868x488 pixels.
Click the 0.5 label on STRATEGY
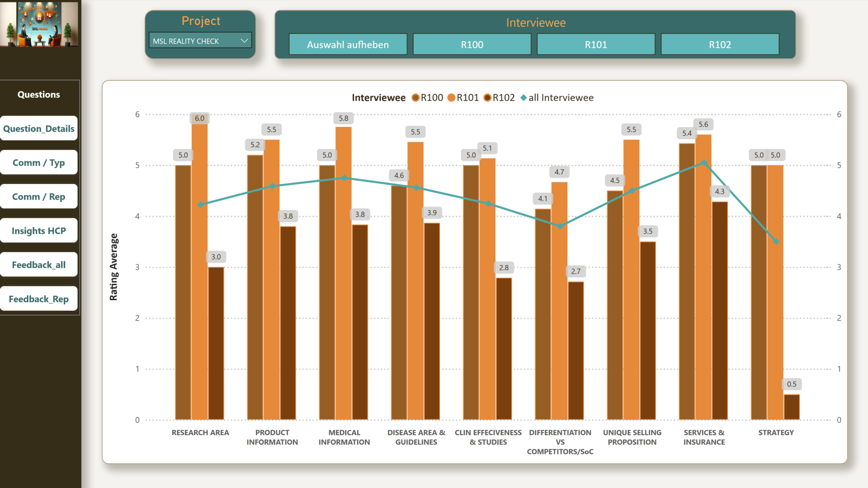pyautogui.click(x=792, y=384)
